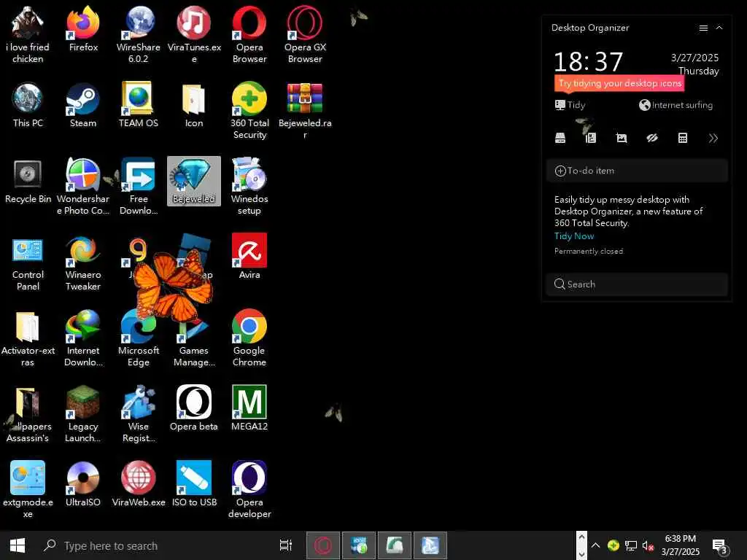Open the 'i love fried chicken' desktop icon

coord(28,35)
